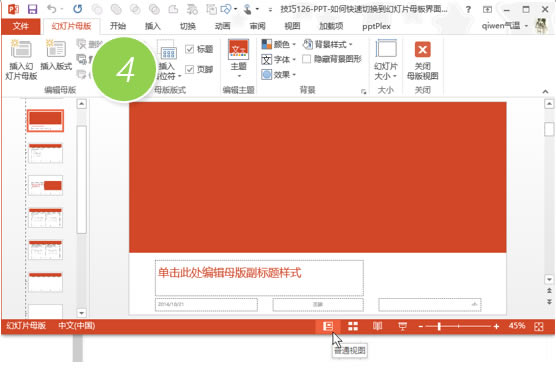Open the Colors (颜色) dropdown
This screenshot has width=556, height=374.
pyautogui.click(x=278, y=44)
